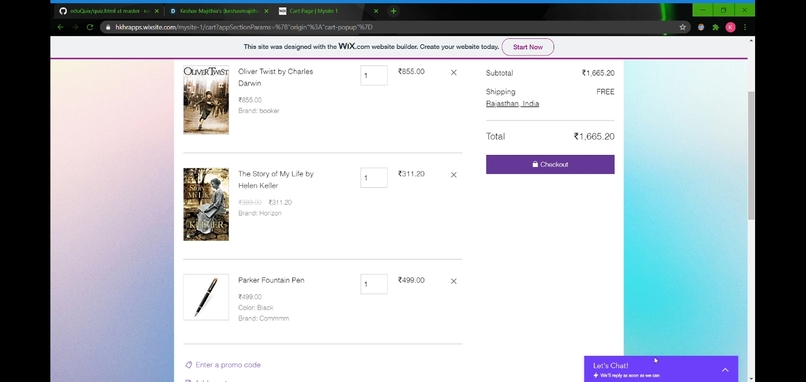Image resolution: width=806 pixels, height=382 pixels.
Task: Close the eduQuix GitHub tab
Action: 157,11
